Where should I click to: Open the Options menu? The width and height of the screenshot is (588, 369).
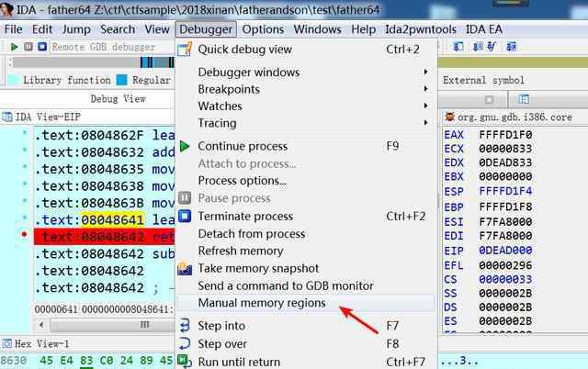263,29
